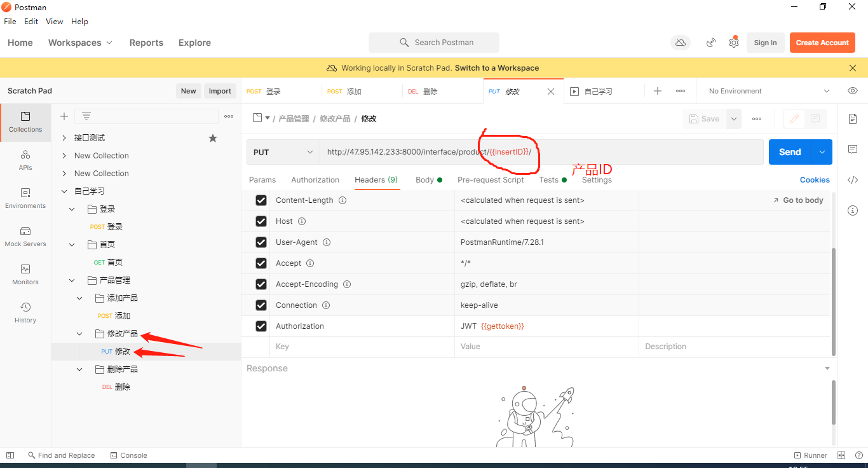Click the Content-Length info icon
868x468 pixels.
coord(342,200)
